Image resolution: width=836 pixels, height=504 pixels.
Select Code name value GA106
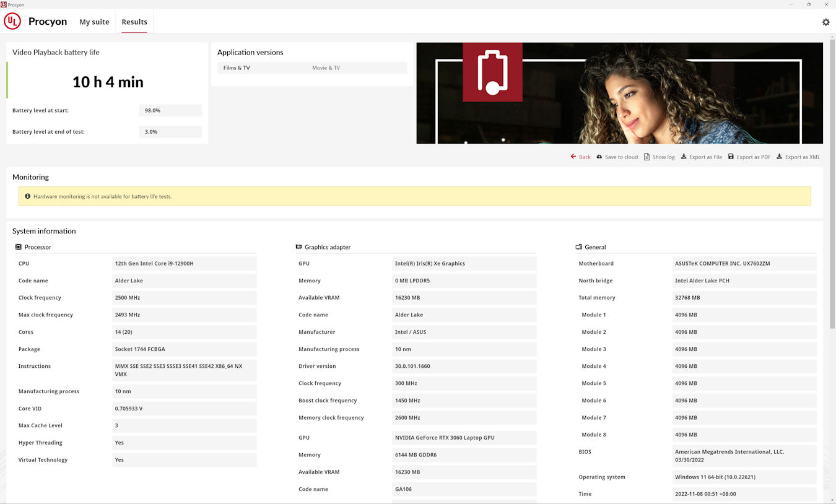(x=464, y=489)
